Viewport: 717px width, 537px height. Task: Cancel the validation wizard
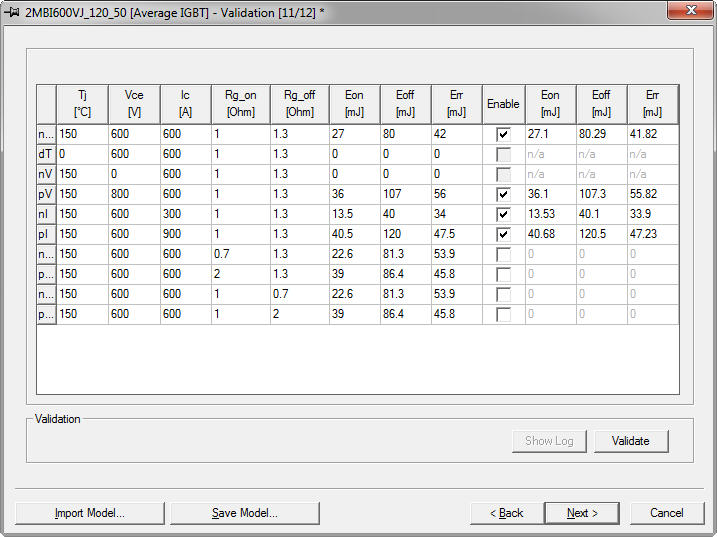666,513
